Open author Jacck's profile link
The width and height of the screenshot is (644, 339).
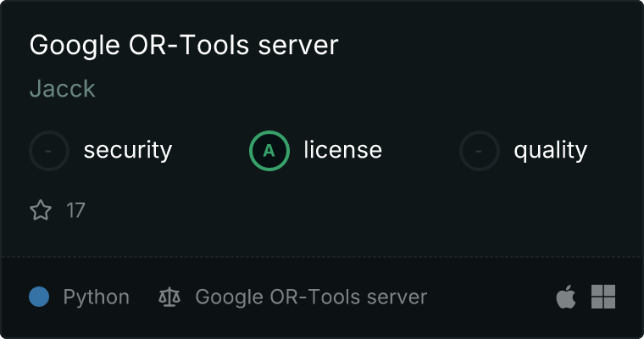tap(63, 89)
